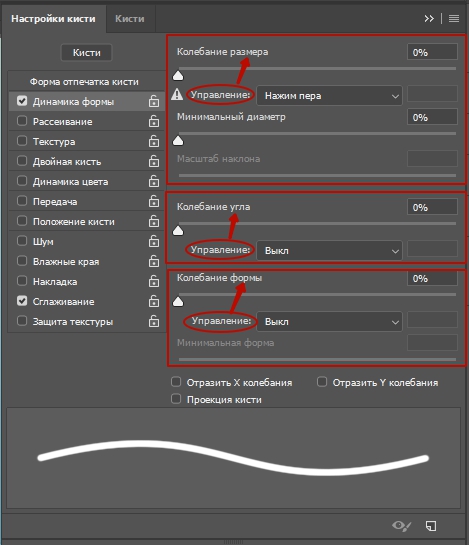Click the live brush tip preview eye icon

point(402,526)
